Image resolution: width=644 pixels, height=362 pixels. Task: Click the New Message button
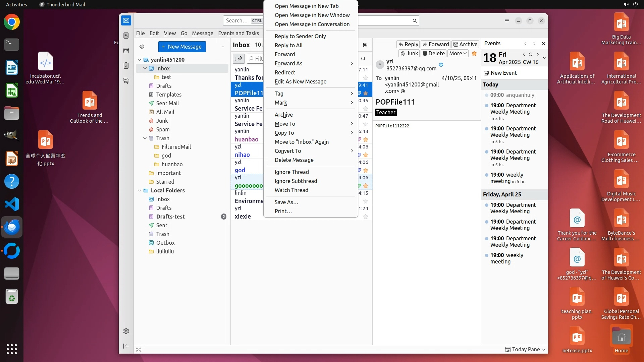point(182,47)
